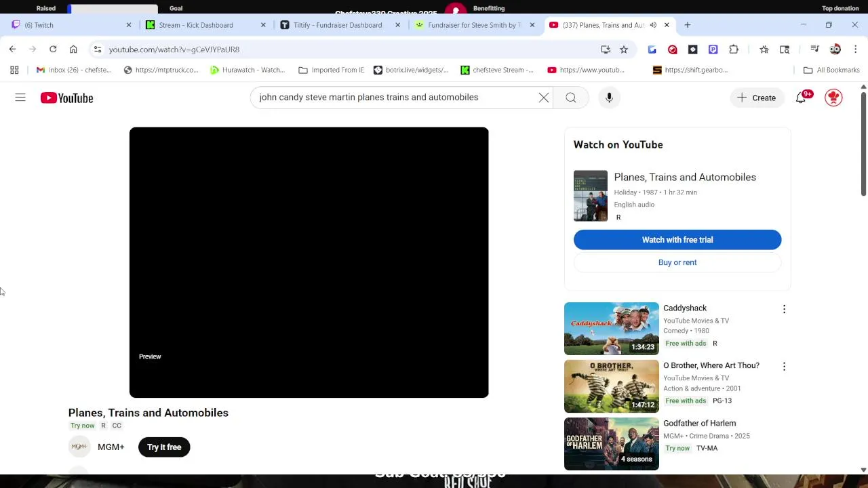Open O Brother, Where Art Thou? options menu
Screen dimensions: 868x488
[x=784, y=367]
